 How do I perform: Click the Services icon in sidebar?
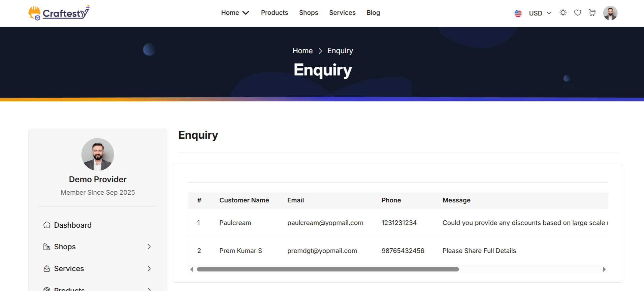pyautogui.click(x=47, y=269)
